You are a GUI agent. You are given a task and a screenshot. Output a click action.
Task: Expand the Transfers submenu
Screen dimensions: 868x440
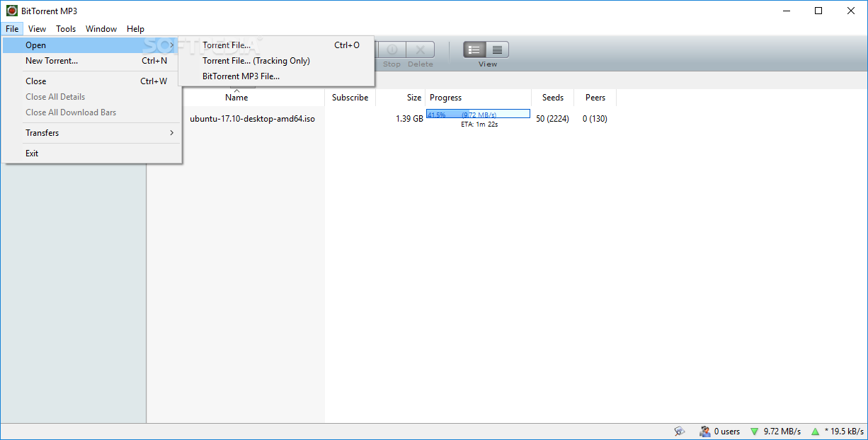click(91, 133)
